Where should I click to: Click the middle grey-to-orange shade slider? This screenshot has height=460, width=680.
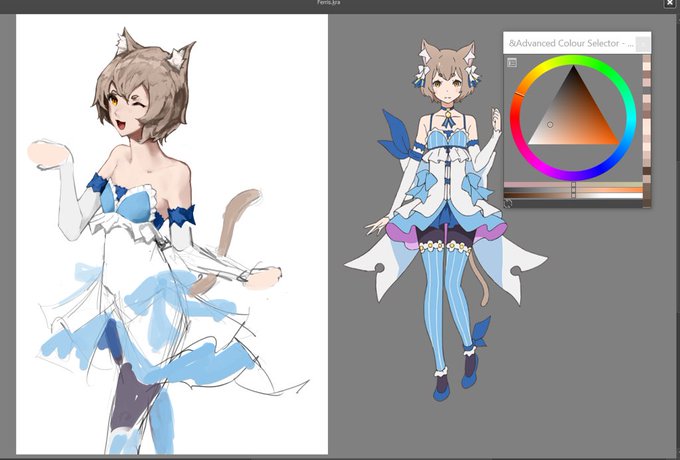tap(573, 190)
